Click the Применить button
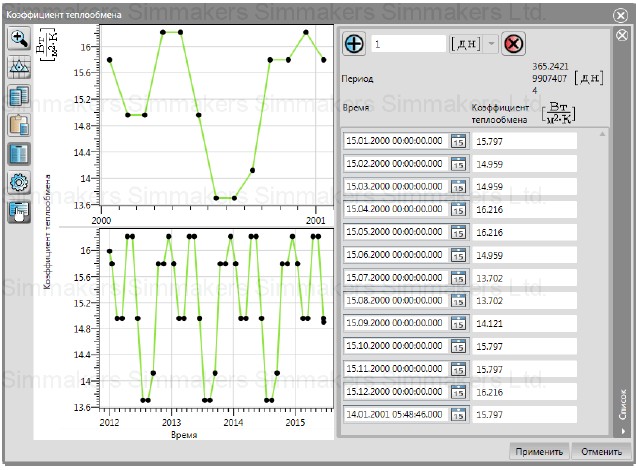This screenshot has width=636, height=470. pyautogui.click(x=539, y=451)
